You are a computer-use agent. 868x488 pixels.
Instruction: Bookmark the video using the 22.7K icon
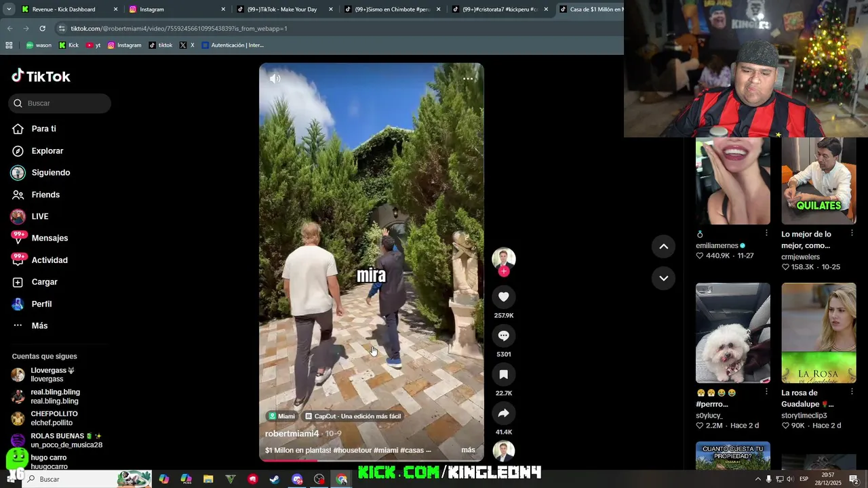[x=503, y=374]
